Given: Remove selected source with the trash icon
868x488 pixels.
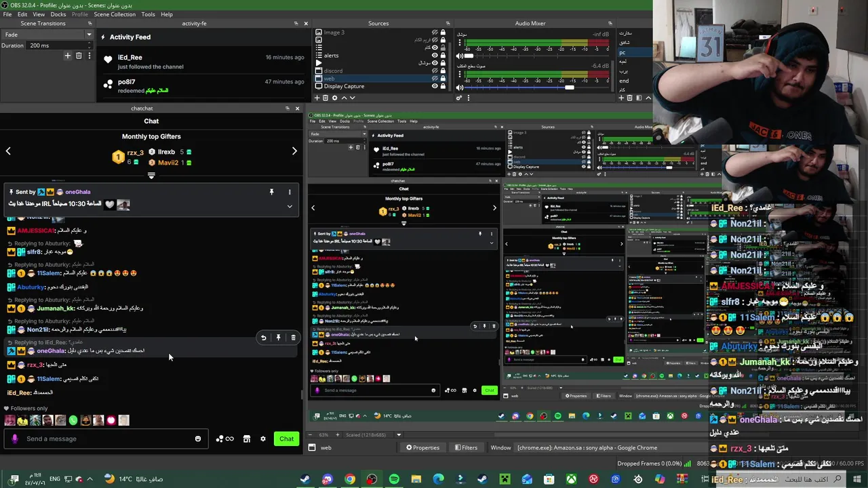Looking at the screenshot, I should [x=325, y=98].
